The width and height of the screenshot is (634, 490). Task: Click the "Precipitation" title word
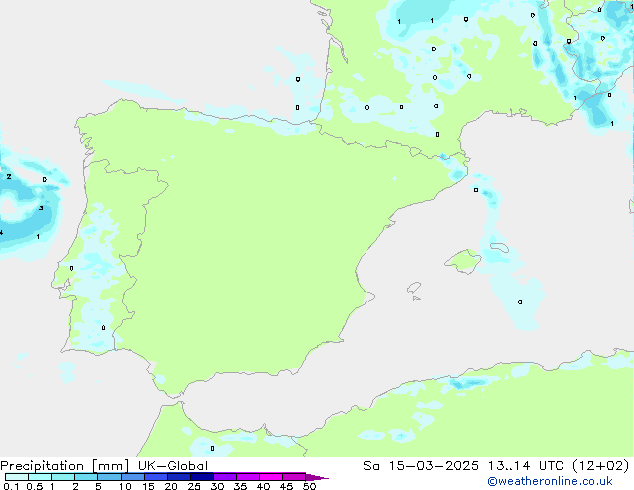(42, 466)
